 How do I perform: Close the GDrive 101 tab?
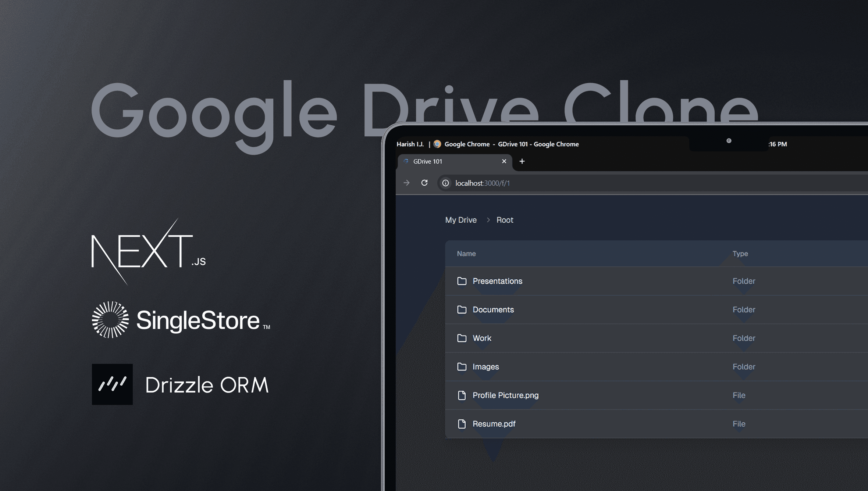click(x=504, y=161)
